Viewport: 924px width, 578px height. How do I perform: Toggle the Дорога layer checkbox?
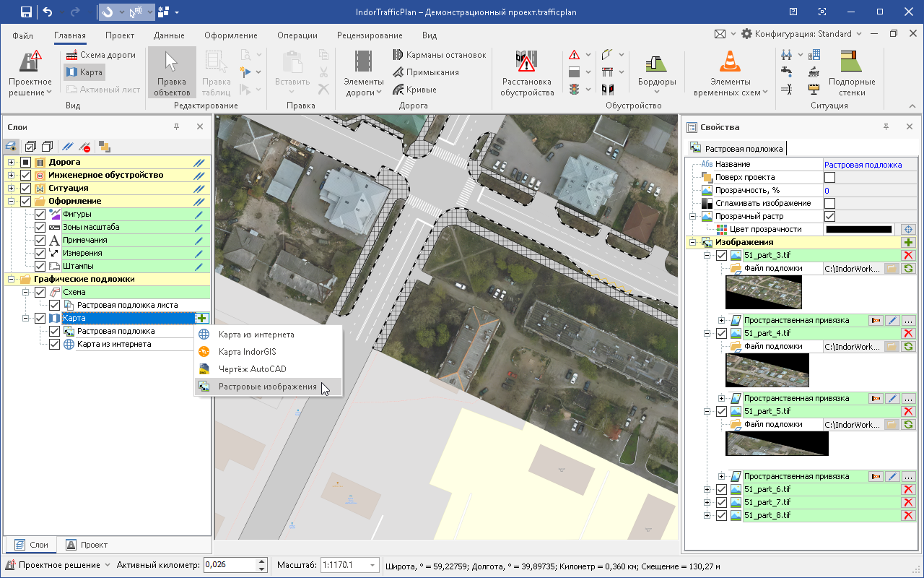pyautogui.click(x=25, y=162)
